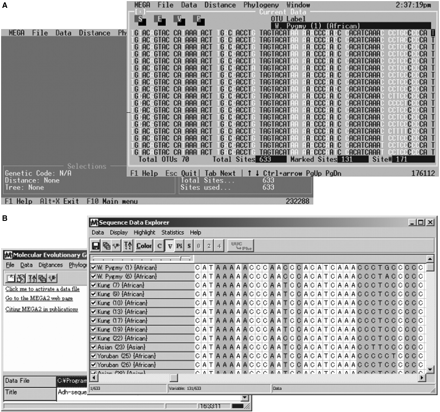Uncheck Asian (23) (Asian) sequence
Screen dimensions: 440x412
(94, 347)
